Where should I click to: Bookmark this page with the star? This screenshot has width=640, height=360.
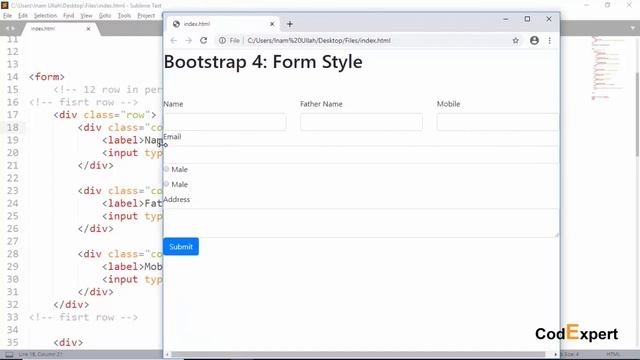pos(516,40)
